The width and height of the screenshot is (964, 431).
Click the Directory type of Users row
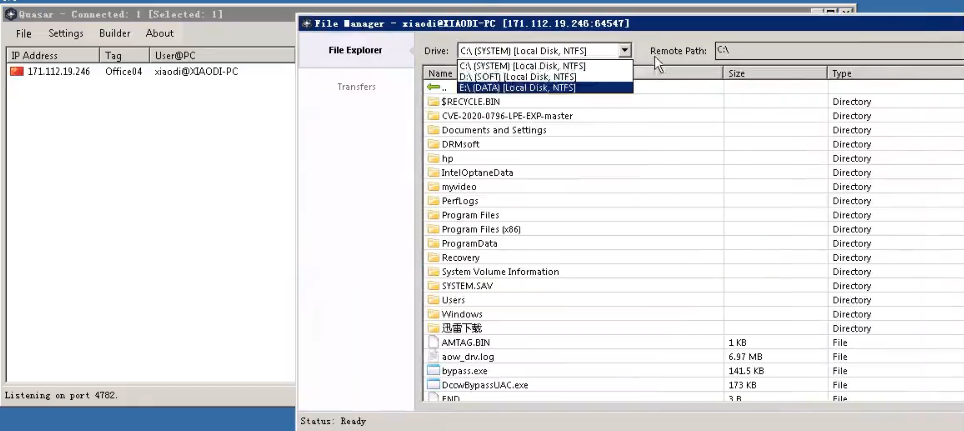[x=851, y=300]
